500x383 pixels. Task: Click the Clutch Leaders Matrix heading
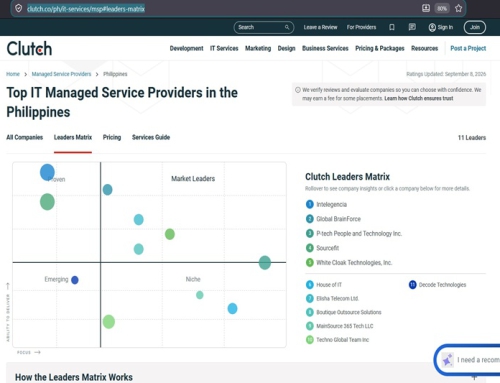click(347, 177)
